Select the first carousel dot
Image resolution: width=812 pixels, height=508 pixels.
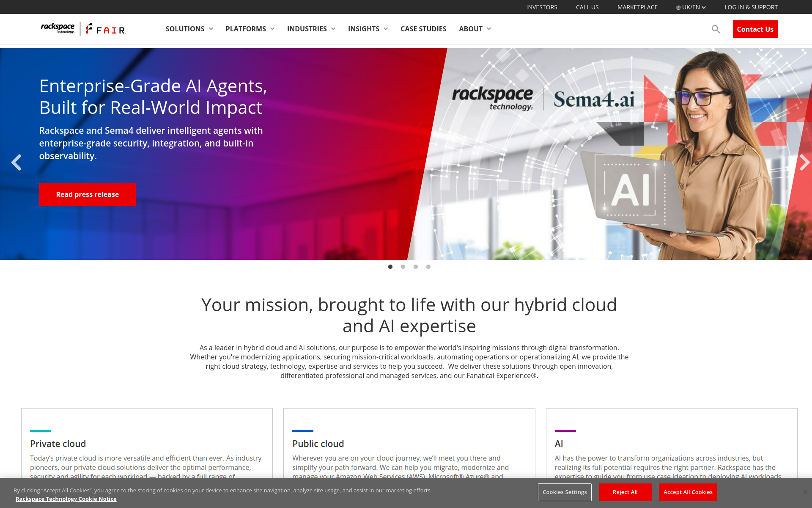[x=390, y=267]
